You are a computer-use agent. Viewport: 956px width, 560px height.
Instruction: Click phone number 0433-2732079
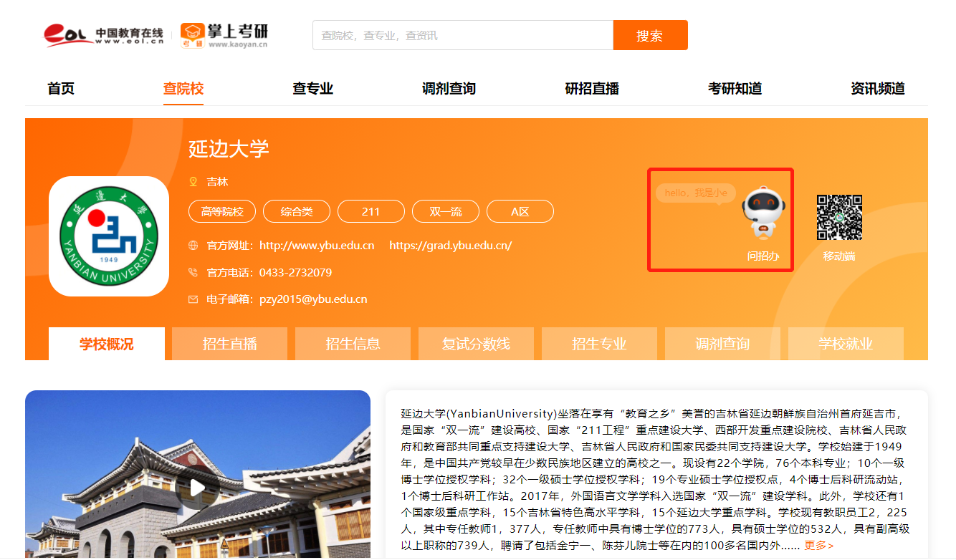[295, 273]
